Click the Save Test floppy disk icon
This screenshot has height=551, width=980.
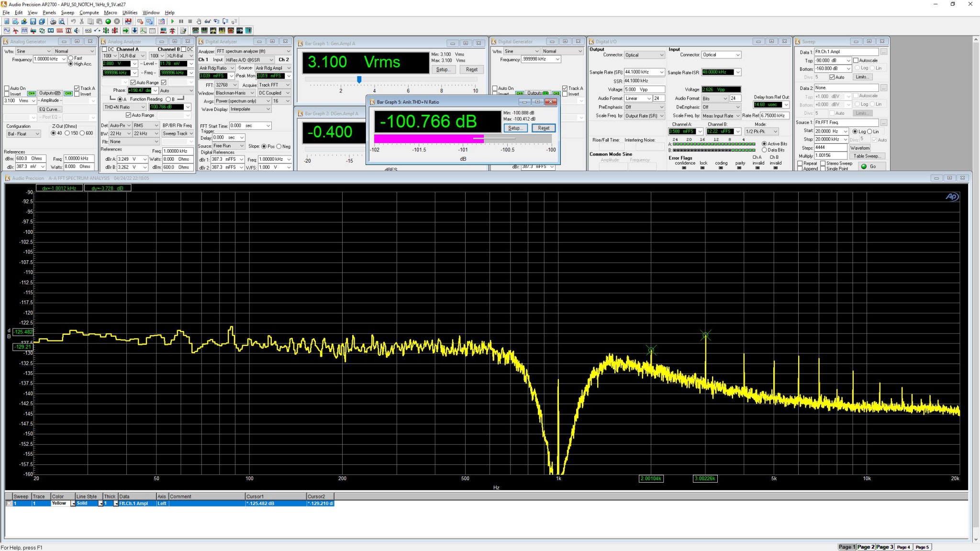33,21
